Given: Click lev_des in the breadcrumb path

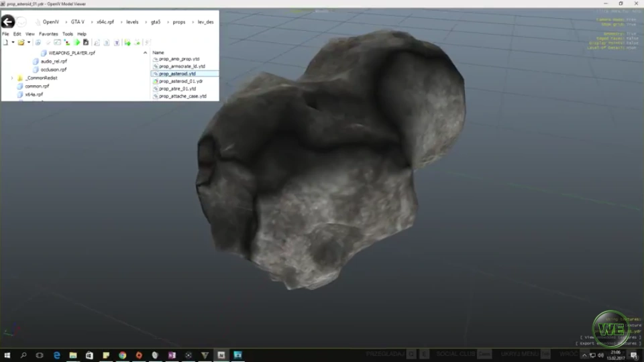Looking at the screenshot, I should click(x=205, y=21).
